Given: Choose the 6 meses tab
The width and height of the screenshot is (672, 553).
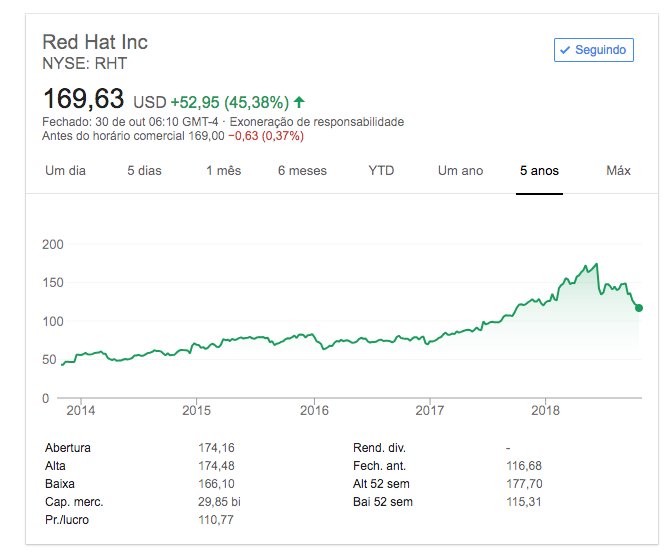Looking at the screenshot, I should pos(302,171).
